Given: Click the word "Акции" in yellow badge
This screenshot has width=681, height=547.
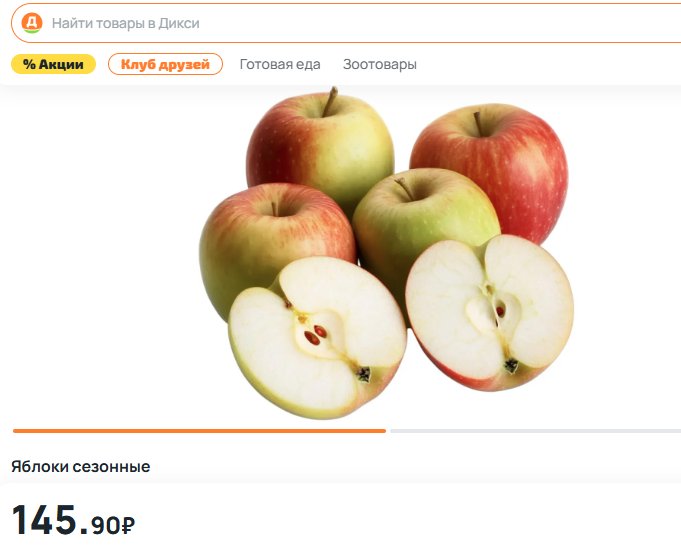Looking at the screenshot, I should 61,64.
